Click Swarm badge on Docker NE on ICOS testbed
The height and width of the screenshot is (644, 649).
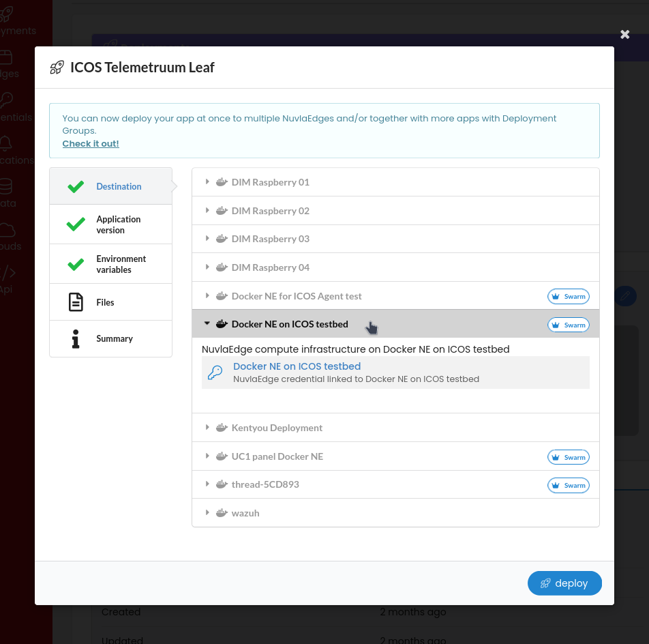pos(569,325)
